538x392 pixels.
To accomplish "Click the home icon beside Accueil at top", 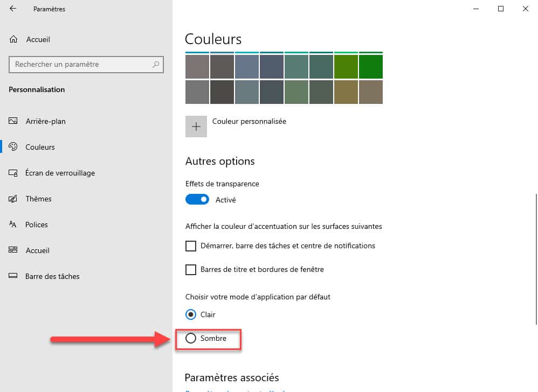I will click(x=13, y=39).
